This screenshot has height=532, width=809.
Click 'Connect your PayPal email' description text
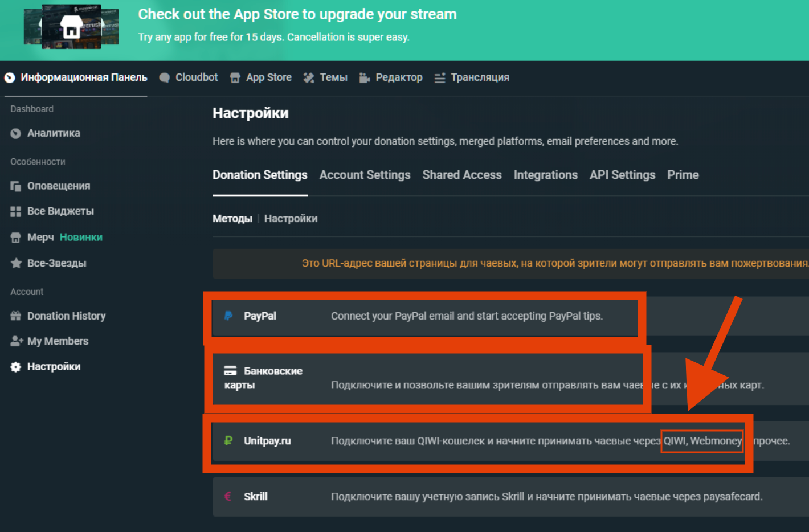coord(467,316)
